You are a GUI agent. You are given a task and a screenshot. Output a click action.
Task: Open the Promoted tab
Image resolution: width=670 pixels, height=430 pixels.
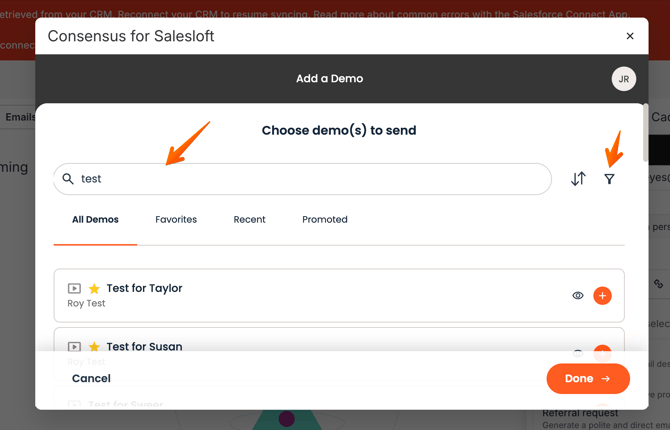click(325, 219)
